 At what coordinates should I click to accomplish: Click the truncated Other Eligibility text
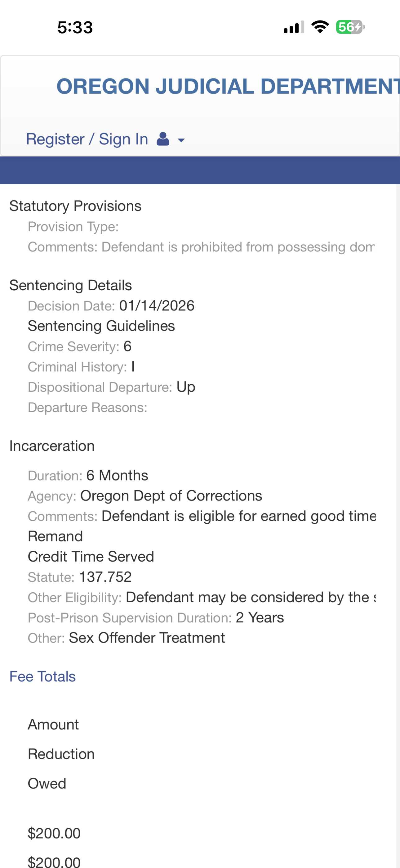pos(251,597)
